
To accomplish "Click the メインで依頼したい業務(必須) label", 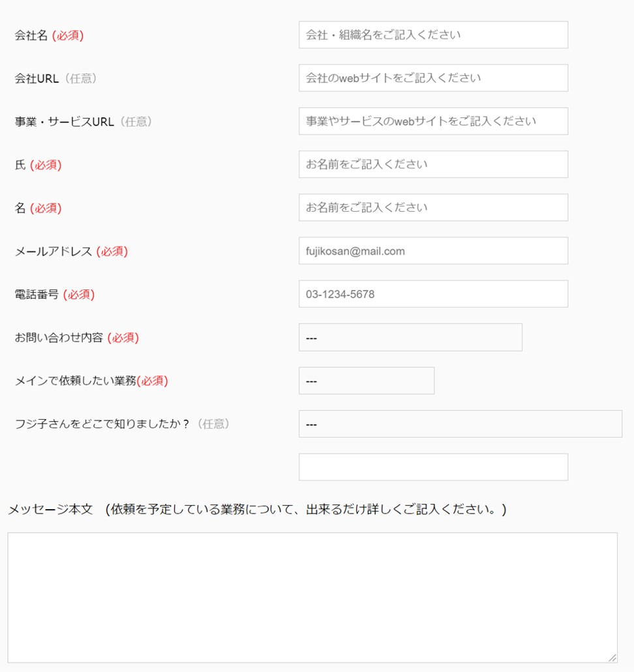I will (91, 381).
